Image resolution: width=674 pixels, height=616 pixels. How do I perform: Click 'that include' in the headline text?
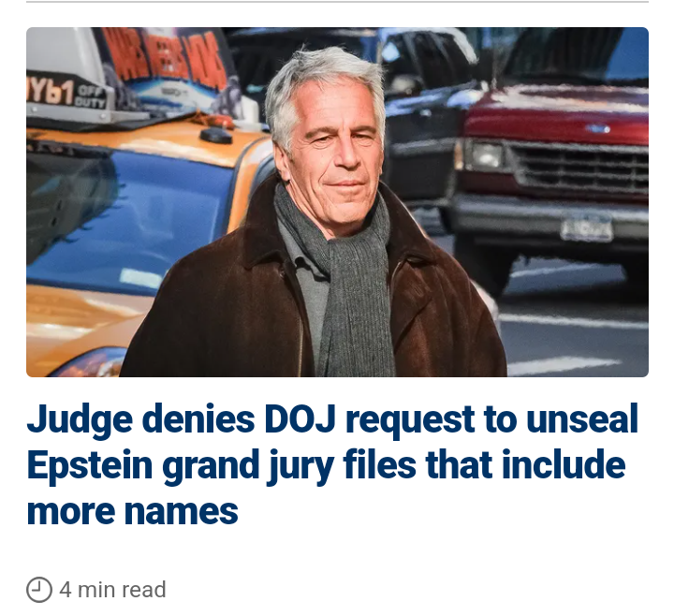pos(525,464)
